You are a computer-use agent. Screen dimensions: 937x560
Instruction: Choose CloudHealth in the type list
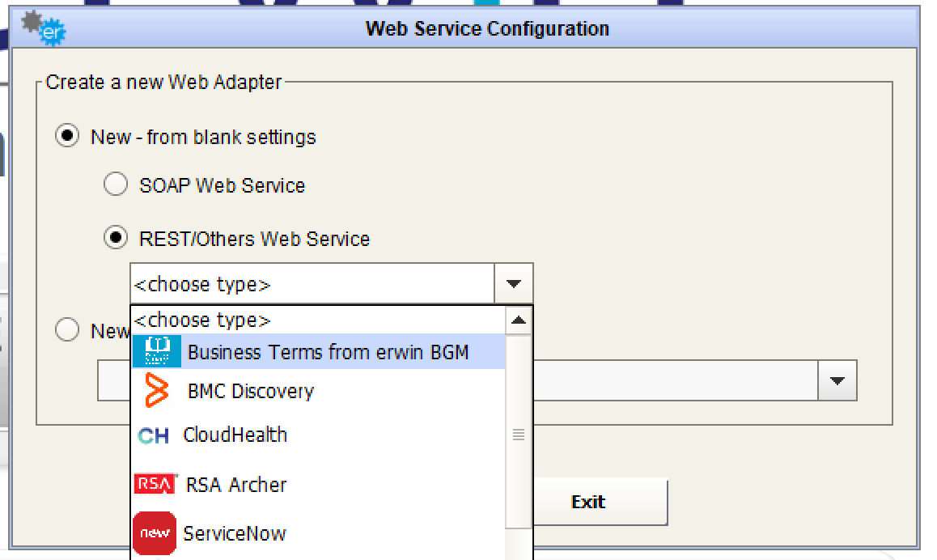pyautogui.click(x=235, y=435)
